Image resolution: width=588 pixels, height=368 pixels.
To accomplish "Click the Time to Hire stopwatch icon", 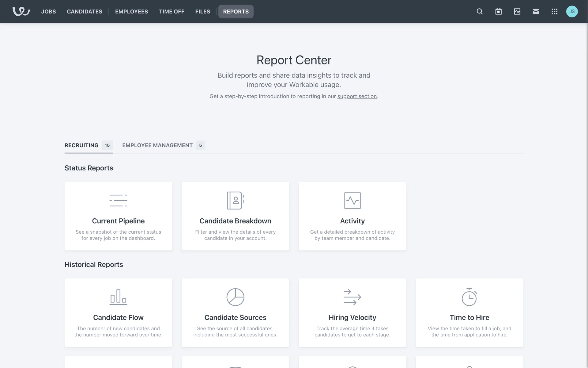I will click(x=469, y=297).
